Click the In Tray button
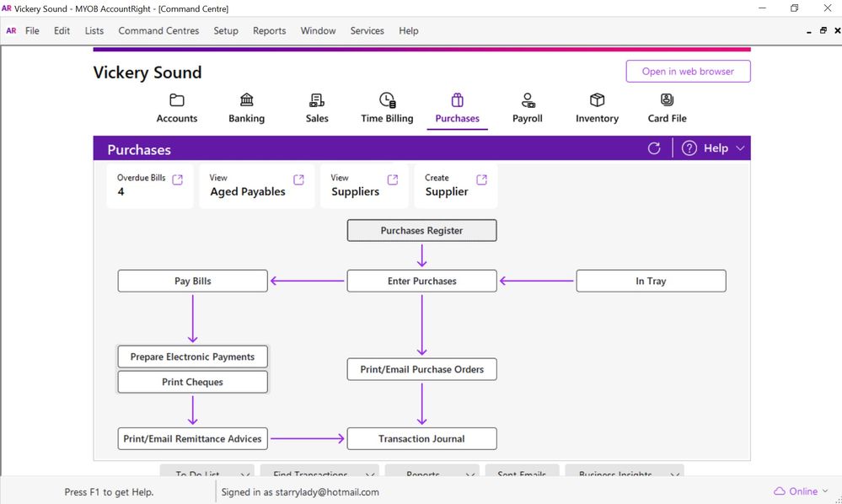The width and height of the screenshot is (842, 504). pos(651,281)
